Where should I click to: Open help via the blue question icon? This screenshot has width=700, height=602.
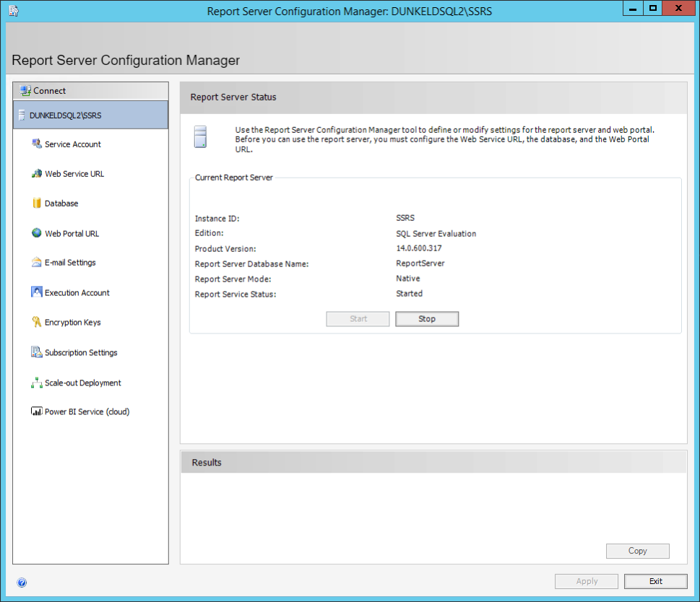(x=22, y=583)
